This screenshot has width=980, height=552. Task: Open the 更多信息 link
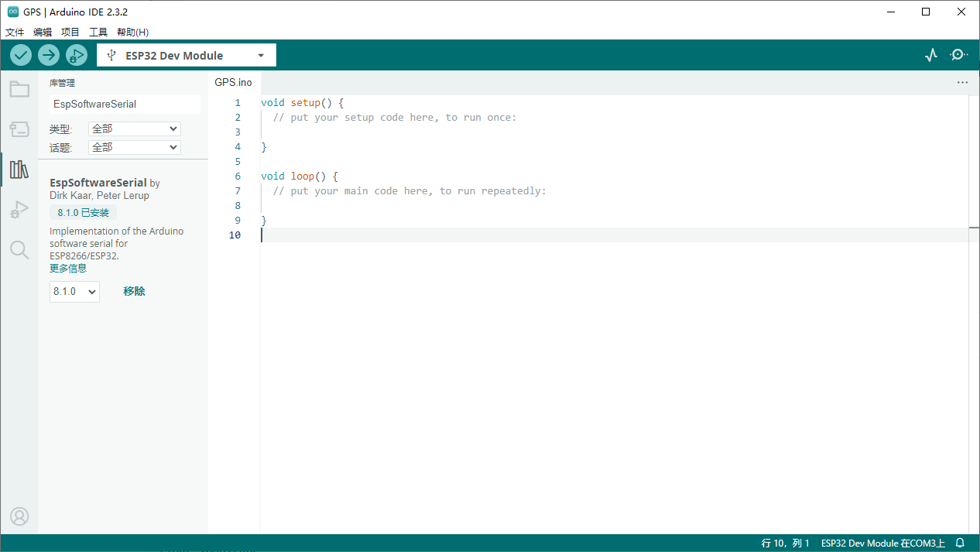[x=68, y=268]
